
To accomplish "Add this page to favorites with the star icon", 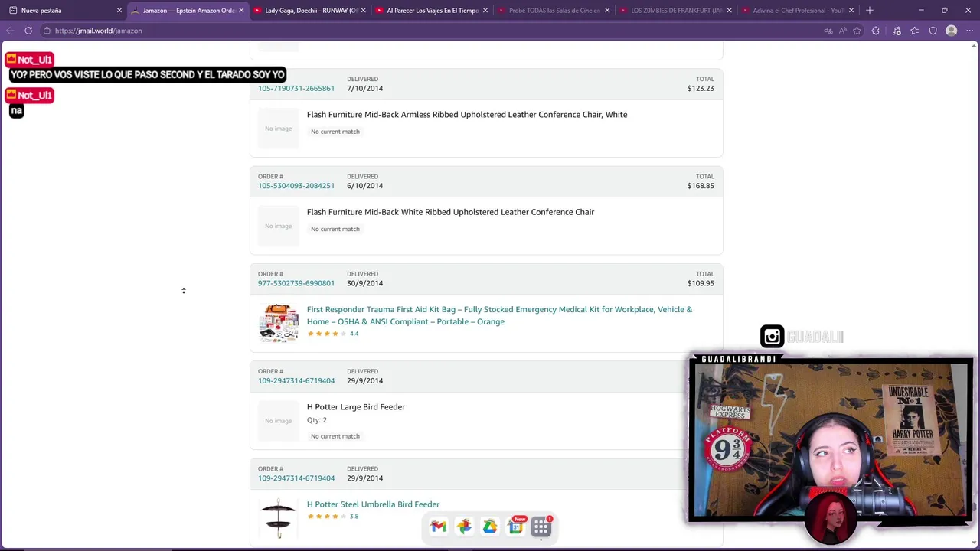I will [857, 31].
